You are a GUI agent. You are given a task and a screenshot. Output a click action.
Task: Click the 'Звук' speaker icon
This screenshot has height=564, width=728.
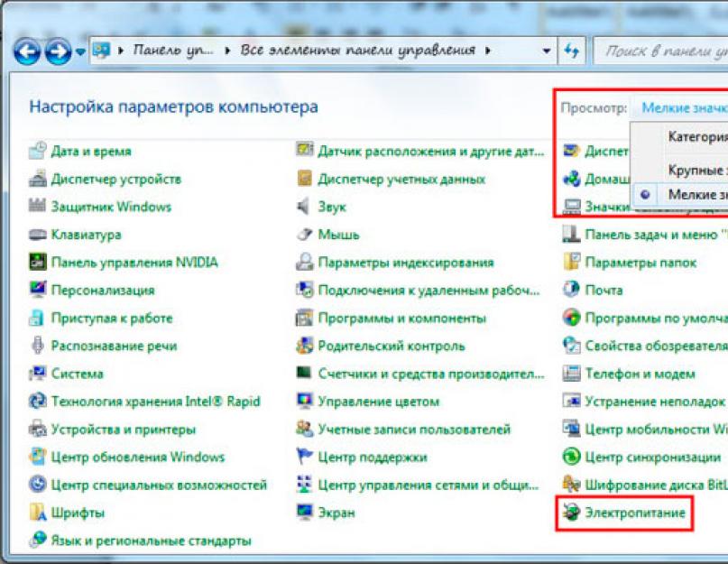[304, 207]
